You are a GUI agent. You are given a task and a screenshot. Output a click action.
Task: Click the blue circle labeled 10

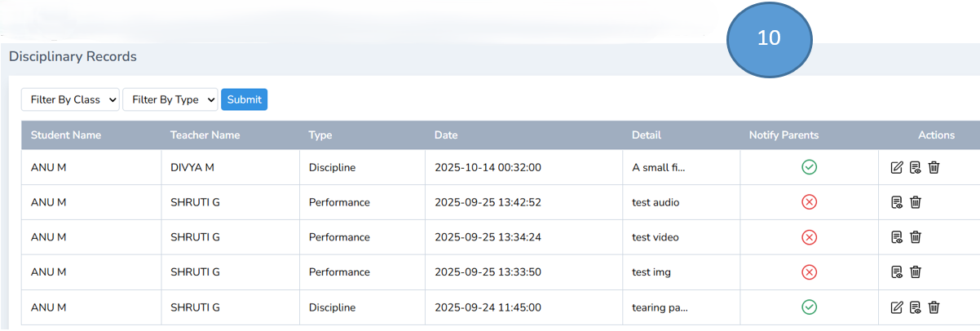(769, 39)
